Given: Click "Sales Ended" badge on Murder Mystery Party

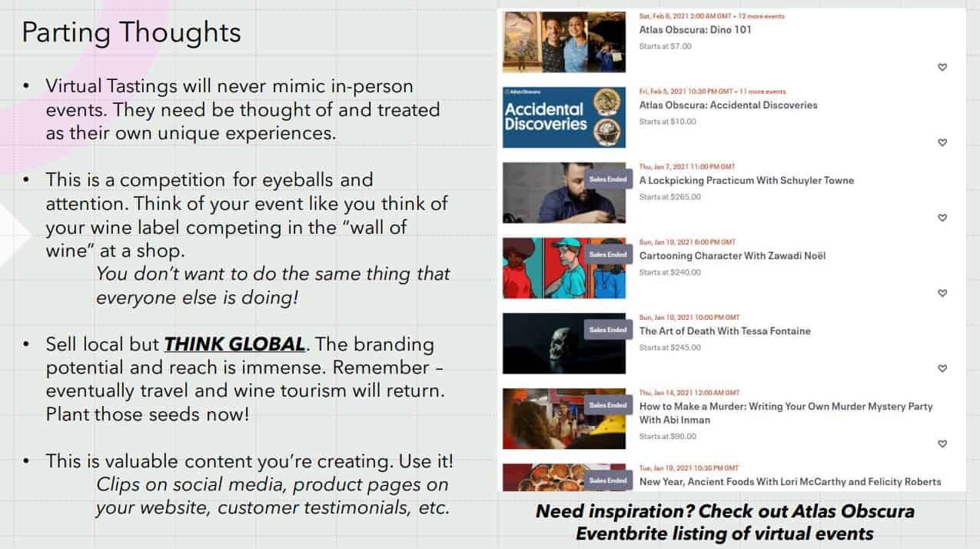Looking at the screenshot, I should click(607, 405).
